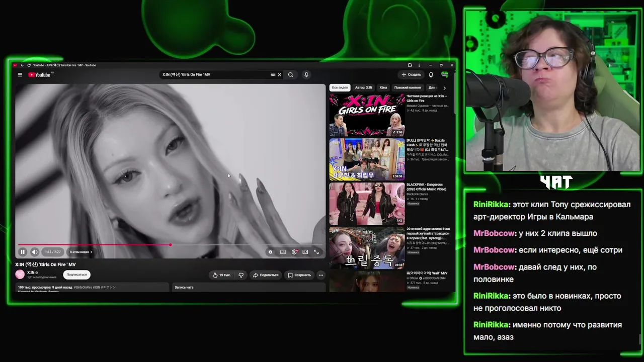Pause the video playback
Screen dimensions: 644x362
[23, 252]
